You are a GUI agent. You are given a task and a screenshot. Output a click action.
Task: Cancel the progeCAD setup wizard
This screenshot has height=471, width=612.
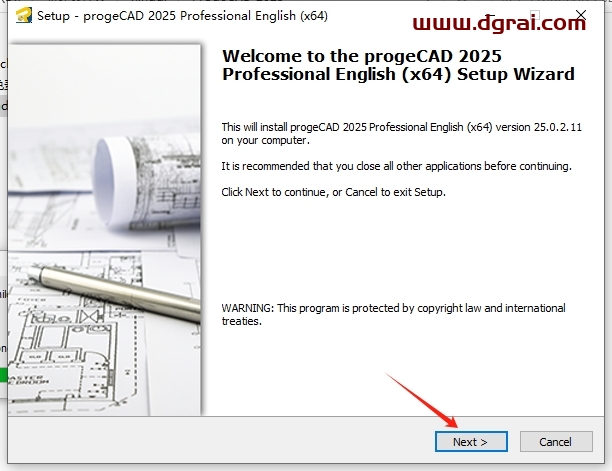click(x=556, y=442)
